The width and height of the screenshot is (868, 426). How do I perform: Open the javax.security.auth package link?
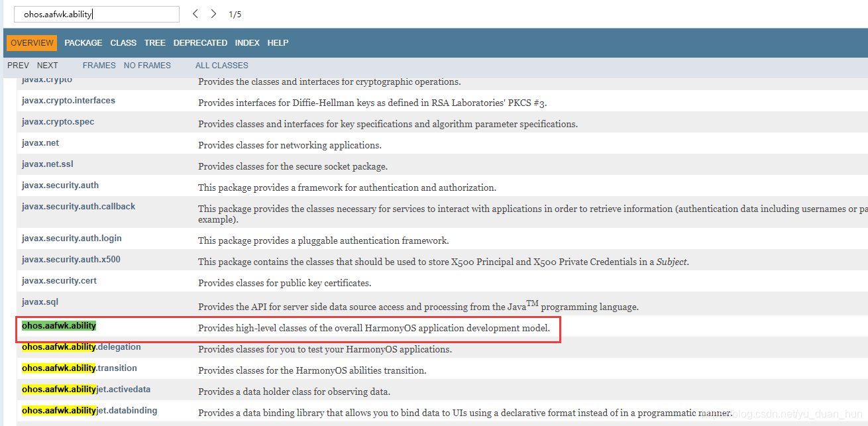click(x=60, y=186)
